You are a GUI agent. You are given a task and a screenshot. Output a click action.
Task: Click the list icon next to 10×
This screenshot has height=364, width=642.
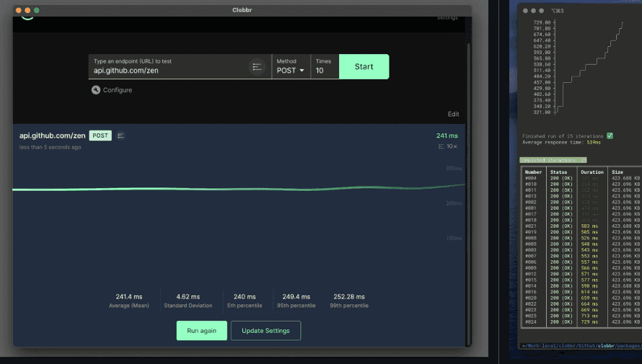coord(441,146)
